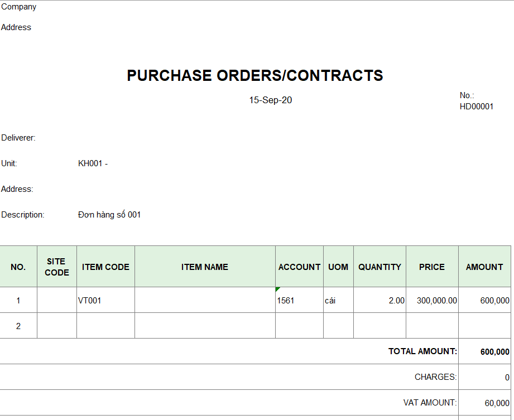Select the item code cell VT001
Image resolution: width=514 pixels, height=420 pixels.
tap(90, 301)
